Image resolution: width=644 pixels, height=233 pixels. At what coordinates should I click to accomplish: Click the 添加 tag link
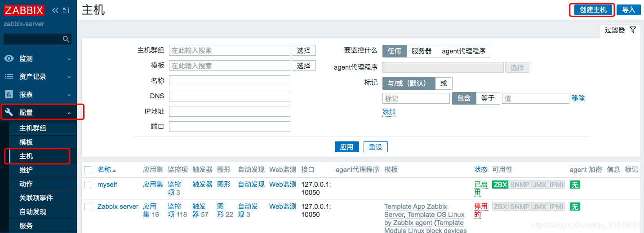point(389,112)
